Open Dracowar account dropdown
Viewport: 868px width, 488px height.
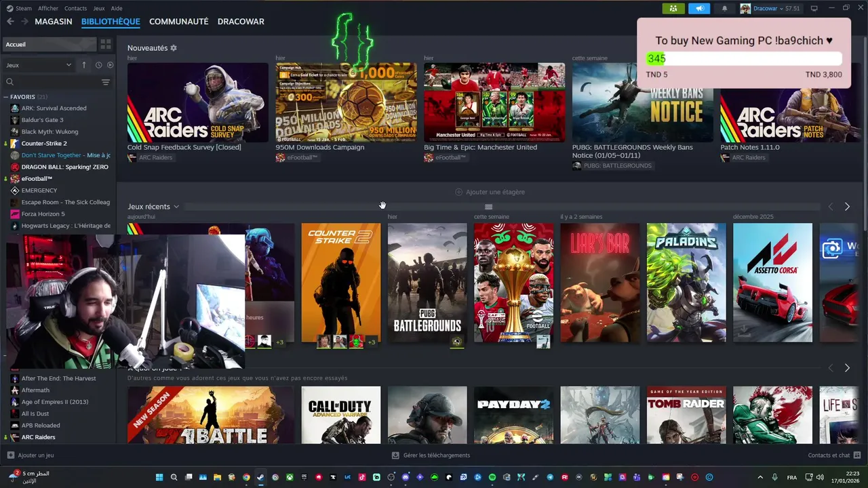pos(770,9)
